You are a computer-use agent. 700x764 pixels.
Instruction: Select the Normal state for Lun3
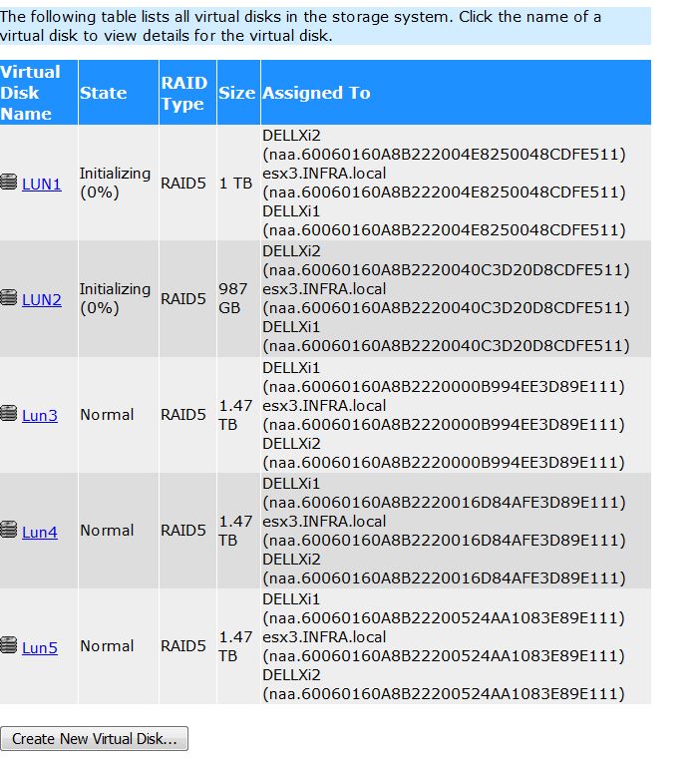107,415
